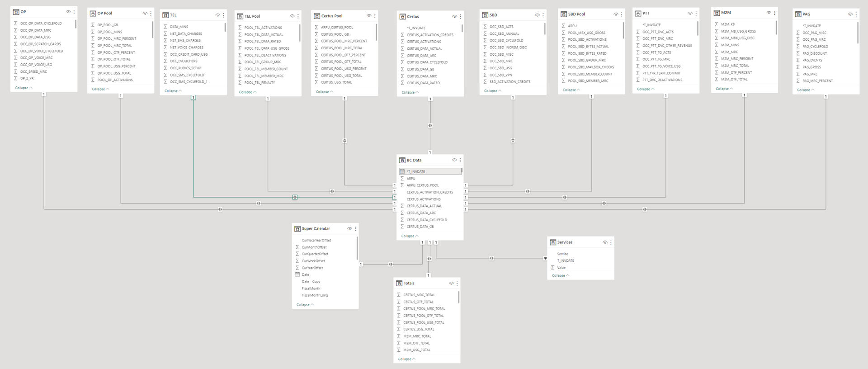868x369 pixels.
Task: Select the *T_INVDATE field in BC Data
Action: click(x=429, y=171)
